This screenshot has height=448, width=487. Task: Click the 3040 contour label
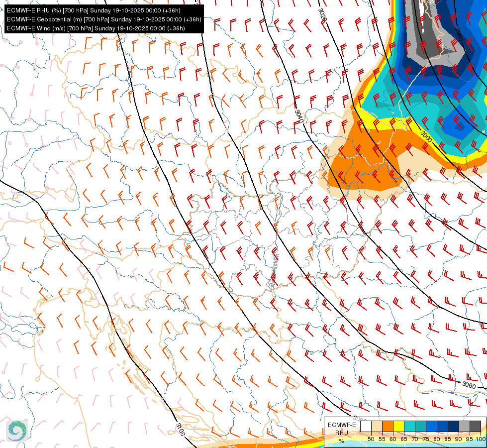pos(299,115)
